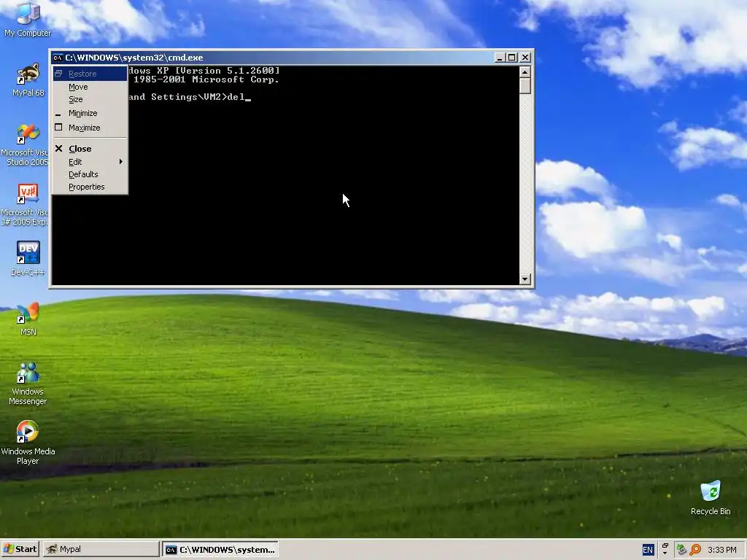Open Properties from the system menu

tap(90, 187)
